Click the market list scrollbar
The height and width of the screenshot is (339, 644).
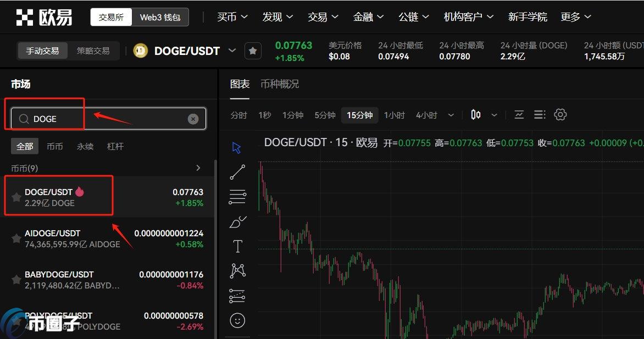(216, 249)
